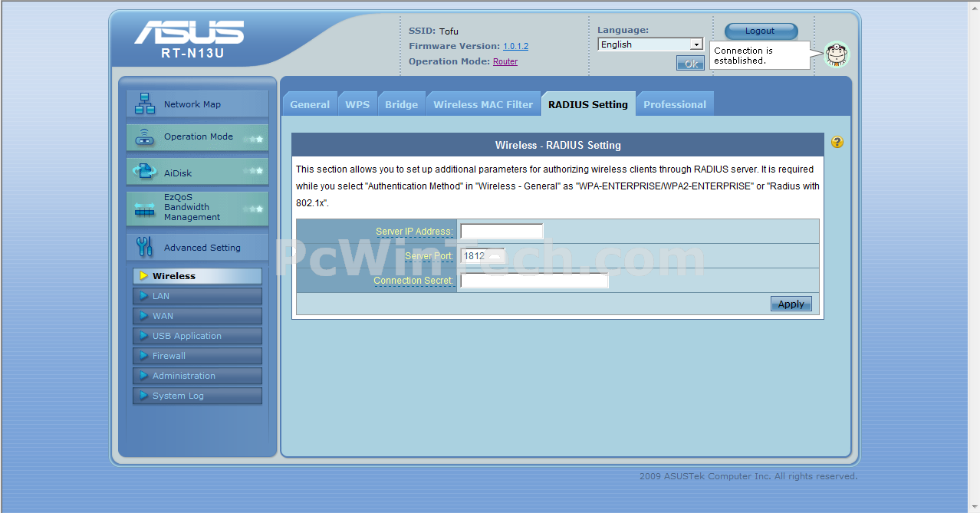This screenshot has height=513, width=980.
Task: Open LAN settings in the sidebar
Action: (198, 296)
